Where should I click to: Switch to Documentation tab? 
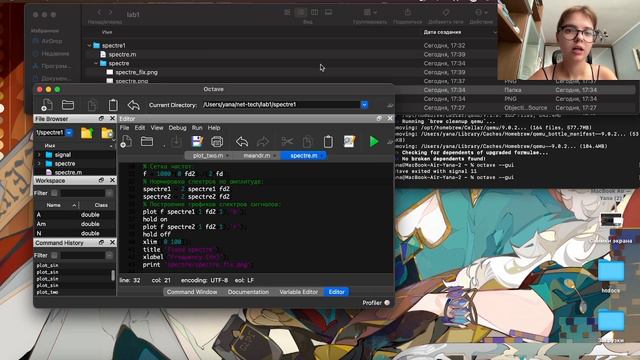tap(248, 292)
